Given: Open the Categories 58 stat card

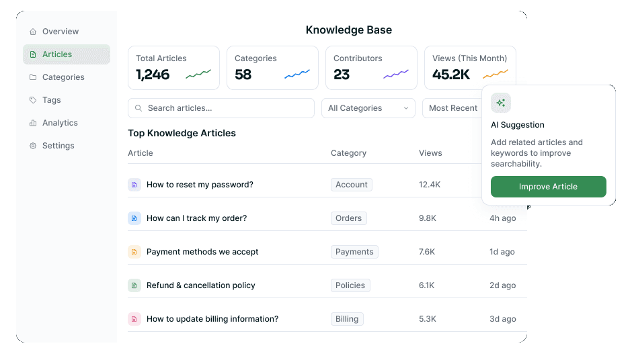Looking at the screenshot, I should click(272, 68).
